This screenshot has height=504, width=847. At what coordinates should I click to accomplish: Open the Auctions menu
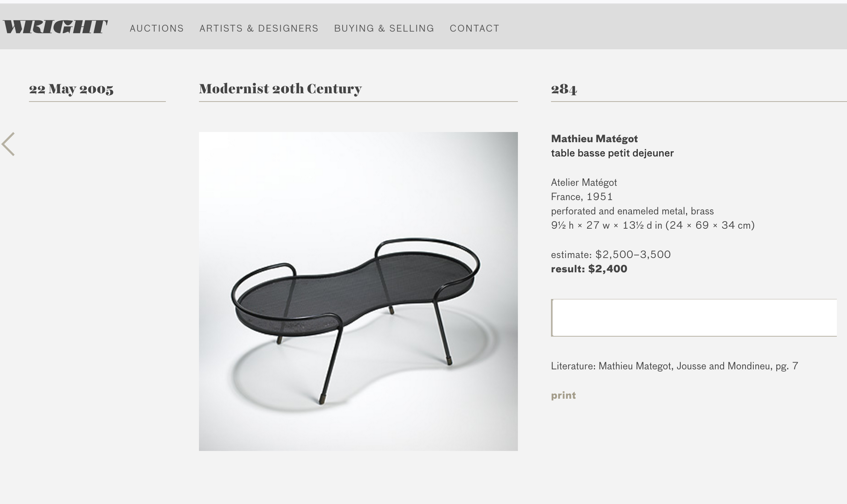(x=157, y=28)
